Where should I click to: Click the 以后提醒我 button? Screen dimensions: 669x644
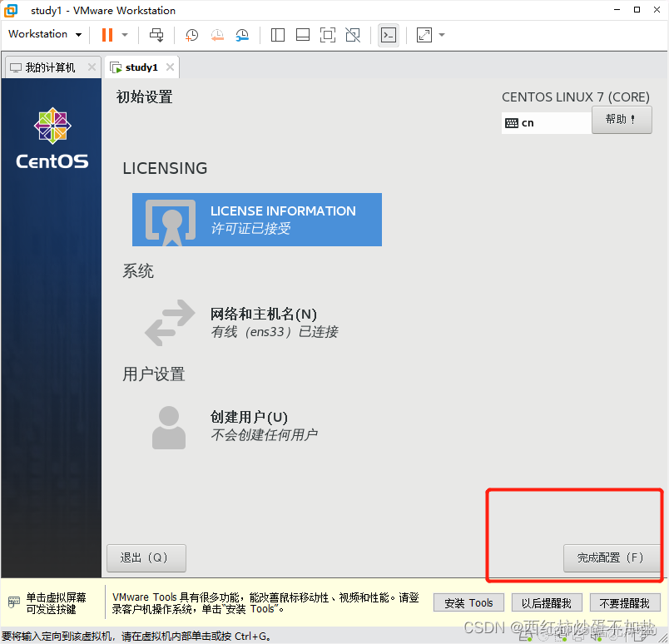[x=547, y=603]
